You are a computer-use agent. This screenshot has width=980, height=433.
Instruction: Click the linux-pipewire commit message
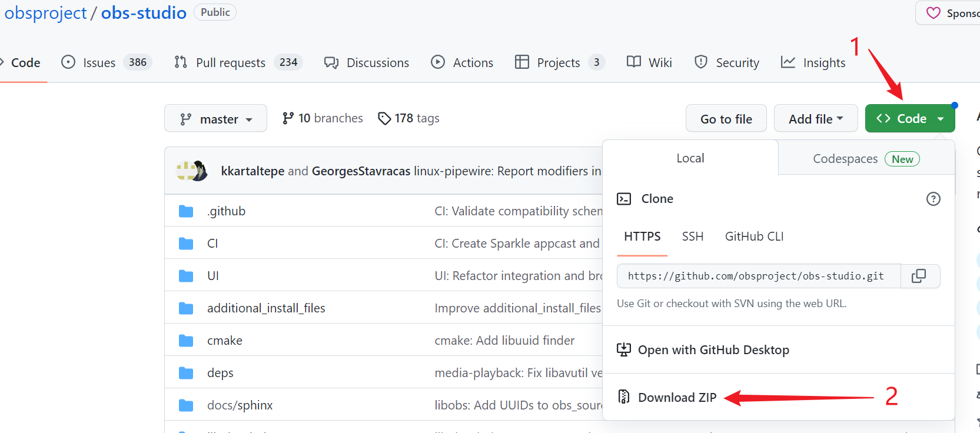(507, 171)
